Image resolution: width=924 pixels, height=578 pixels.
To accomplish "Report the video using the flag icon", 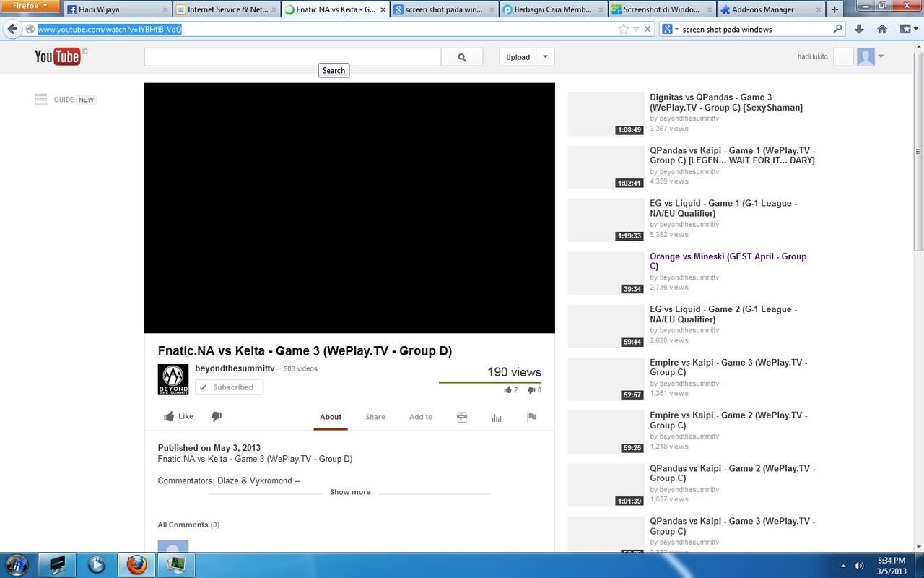I will pos(531,417).
